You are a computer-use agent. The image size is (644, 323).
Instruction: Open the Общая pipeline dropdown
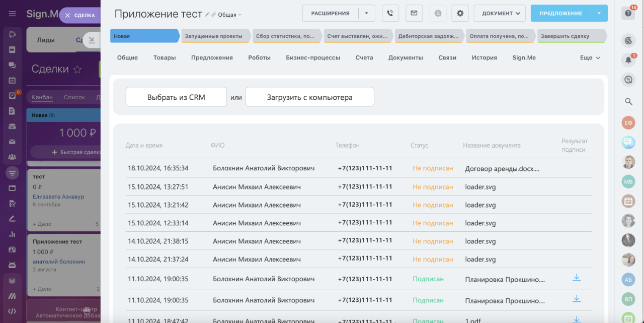pyautogui.click(x=229, y=15)
